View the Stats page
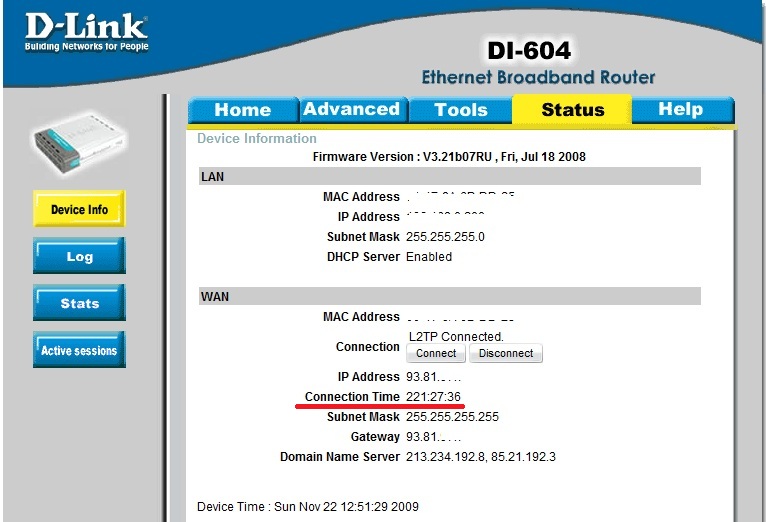Screen dimensions: 766x522 (79, 303)
